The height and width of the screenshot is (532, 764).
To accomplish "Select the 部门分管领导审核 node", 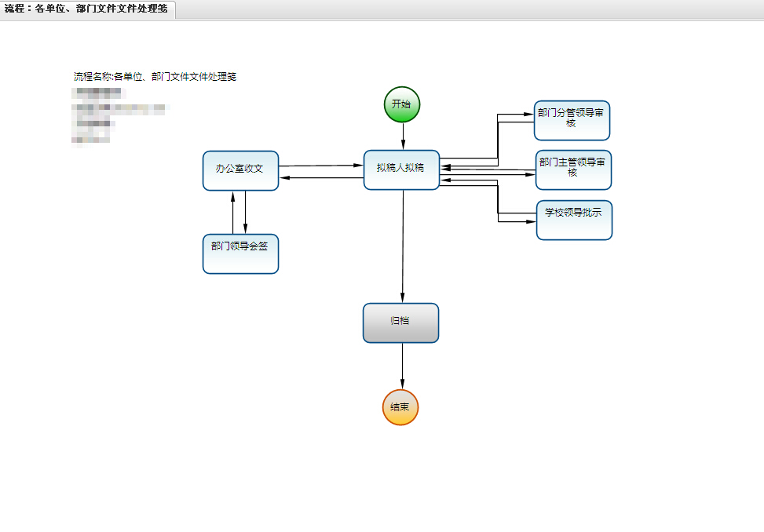I will pyautogui.click(x=571, y=120).
